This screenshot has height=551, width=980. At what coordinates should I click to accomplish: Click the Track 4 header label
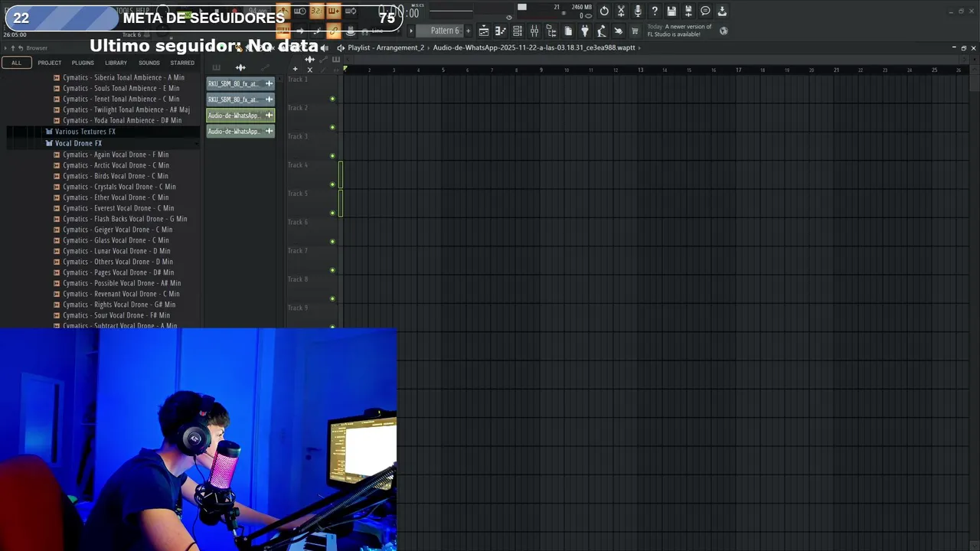[298, 165]
